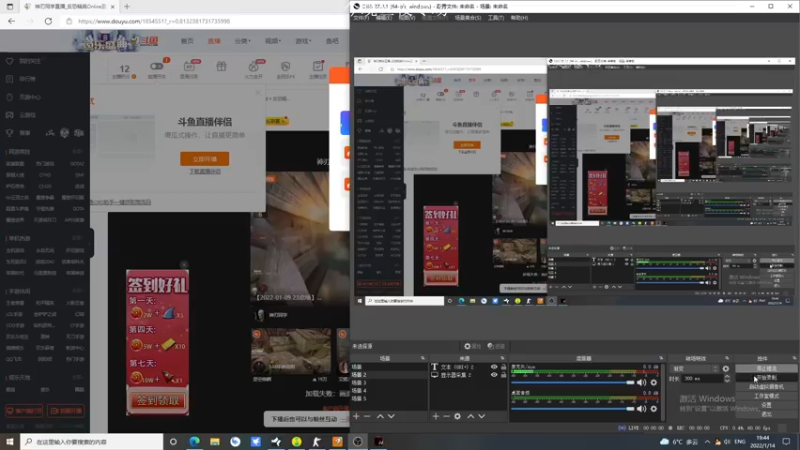
Task: Start the virtual camera button
Action: click(x=766, y=387)
